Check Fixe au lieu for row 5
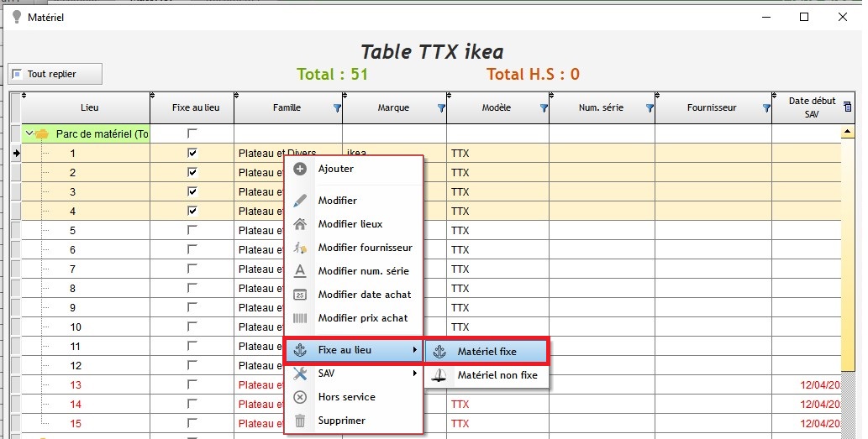This screenshot has width=868, height=439. (x=192, y=230)
